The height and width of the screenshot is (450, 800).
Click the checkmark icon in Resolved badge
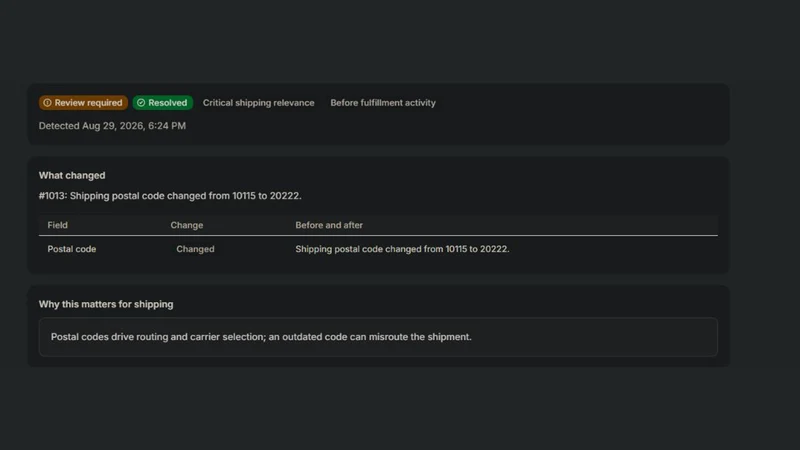tap(141, 103)
